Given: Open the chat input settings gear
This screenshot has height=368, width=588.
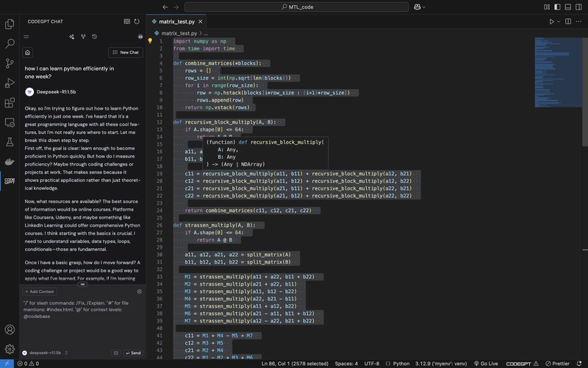Looking at the screenshot, I should click(x=140, y=291).
